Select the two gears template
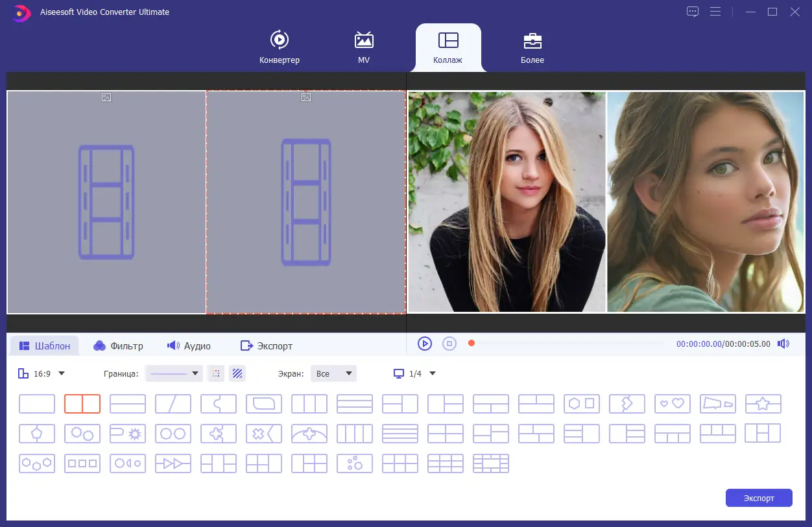 pos(82,434)
